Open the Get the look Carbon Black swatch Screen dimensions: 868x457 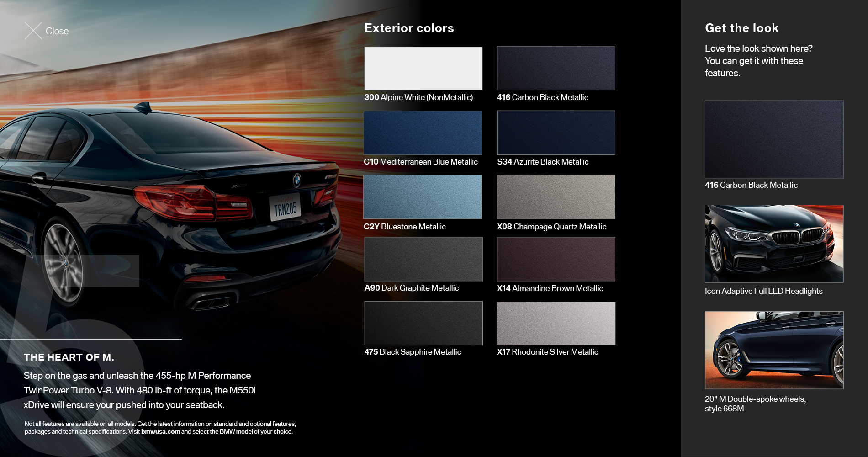[x=774, y=139]
